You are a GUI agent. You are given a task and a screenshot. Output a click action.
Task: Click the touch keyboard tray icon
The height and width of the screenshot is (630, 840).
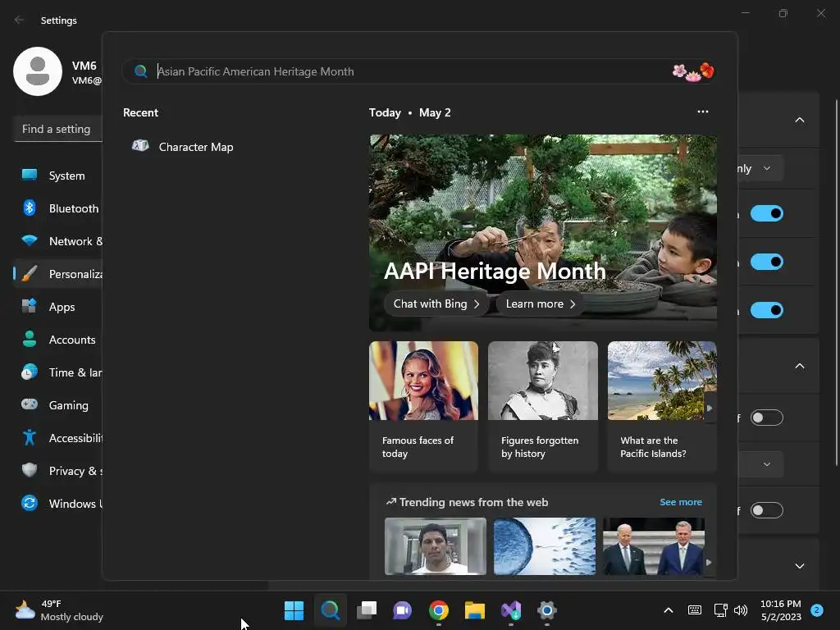coord(694,610)
